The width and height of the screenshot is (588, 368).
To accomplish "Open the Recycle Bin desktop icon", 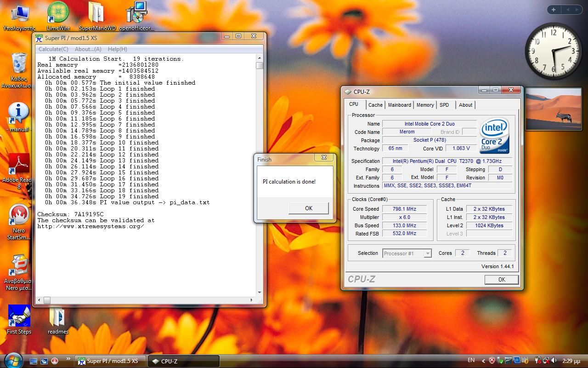I will [x=19, y=70].
